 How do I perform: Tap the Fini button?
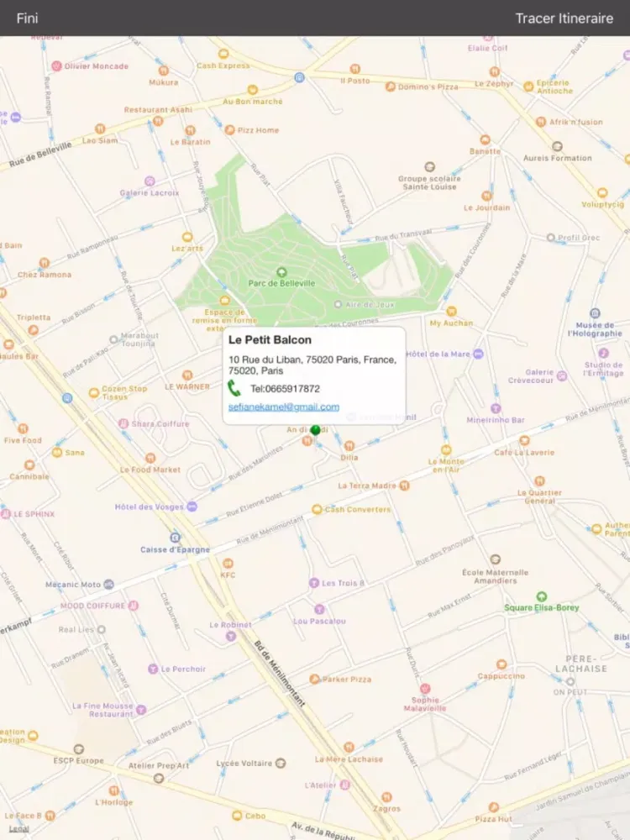(28, 18)
